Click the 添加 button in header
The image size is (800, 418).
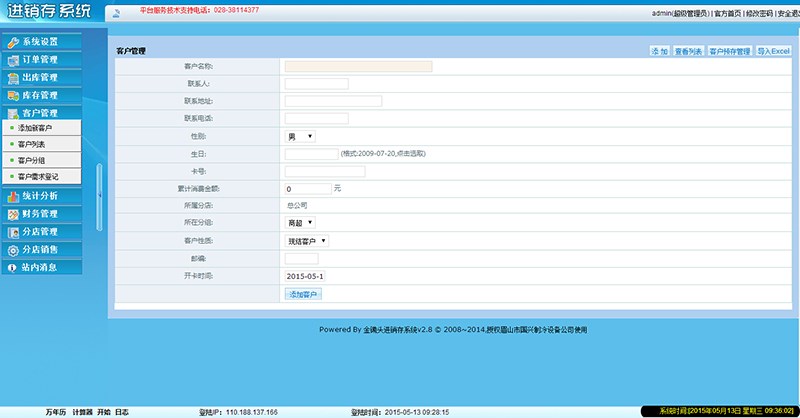tap(660, 51)
